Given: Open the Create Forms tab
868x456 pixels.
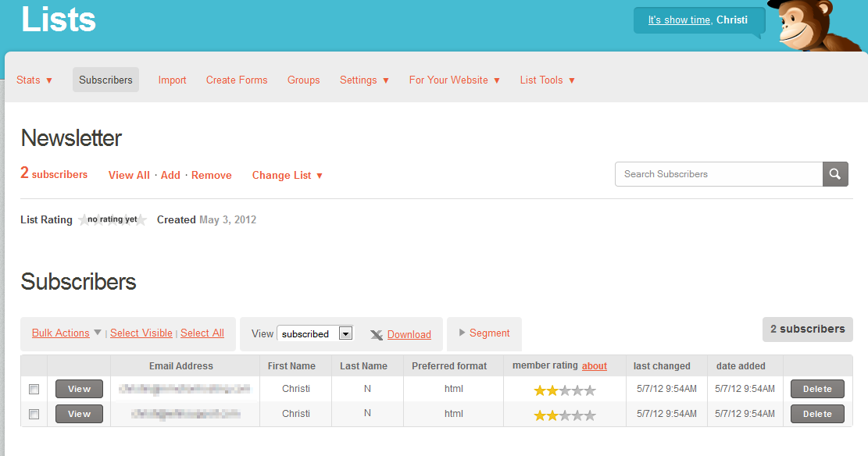Looking at the screenshot, I should pos(237,80).
